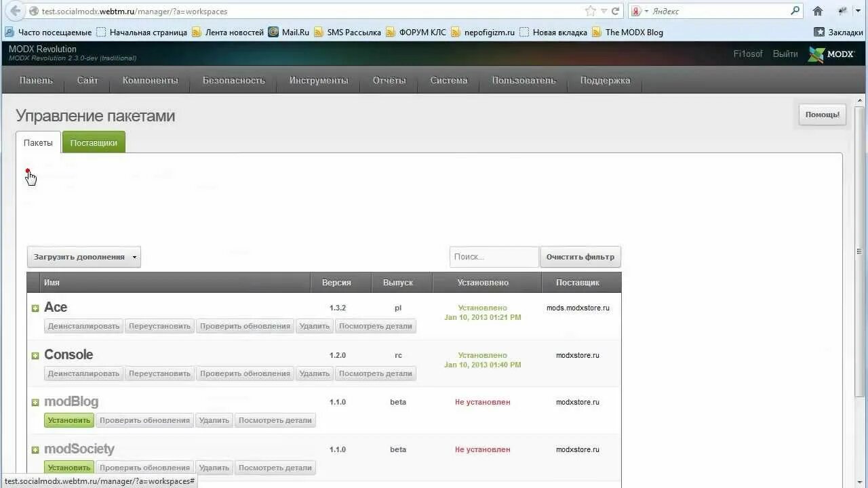Open Лента новостей feed bookmark

[x=228, y=32]
